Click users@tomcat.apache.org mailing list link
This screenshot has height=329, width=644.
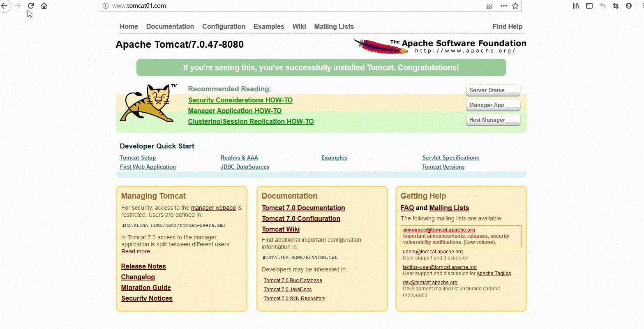(433, 252)
